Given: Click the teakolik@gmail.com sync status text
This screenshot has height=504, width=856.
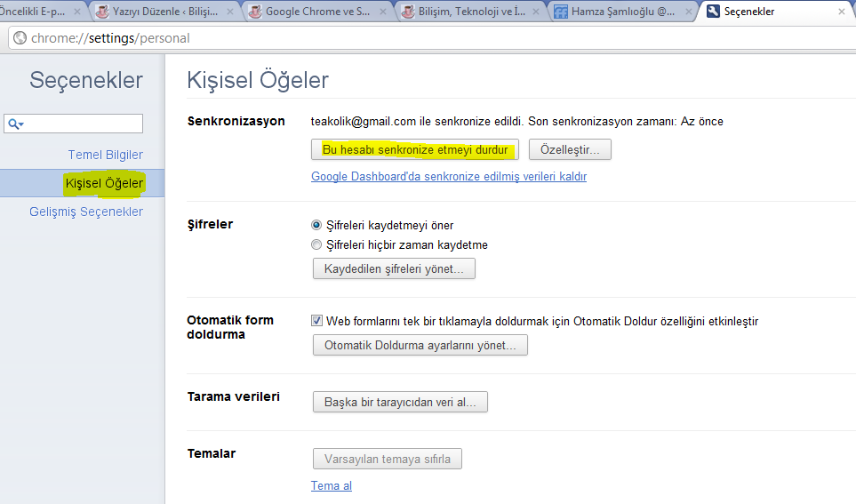Looking at the screenshot, I should pyautogui.click(x=517, y=121).
